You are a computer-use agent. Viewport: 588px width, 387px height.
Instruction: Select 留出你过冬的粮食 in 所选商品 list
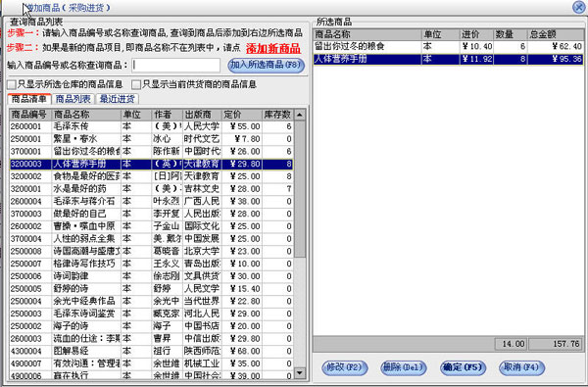tap(449, 46)
